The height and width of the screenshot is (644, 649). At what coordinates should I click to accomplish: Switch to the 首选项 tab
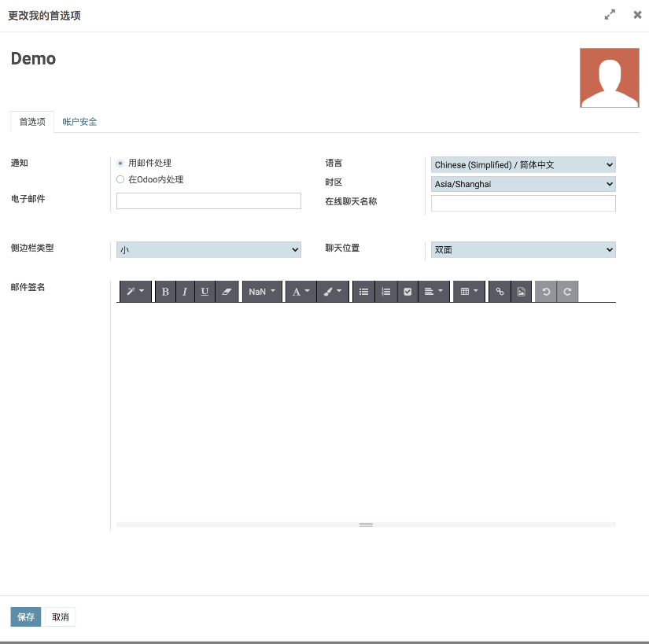tap(32, 122)
